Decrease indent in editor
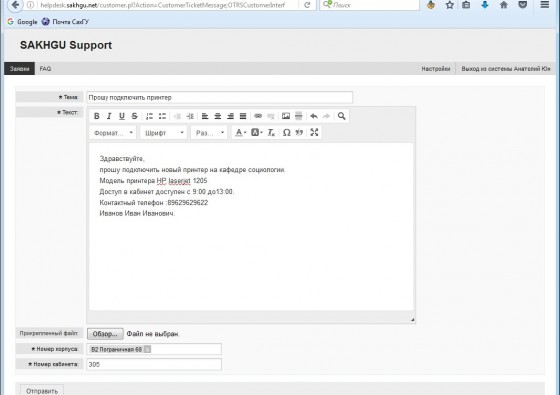560x395 pixels. coord(177,116)
